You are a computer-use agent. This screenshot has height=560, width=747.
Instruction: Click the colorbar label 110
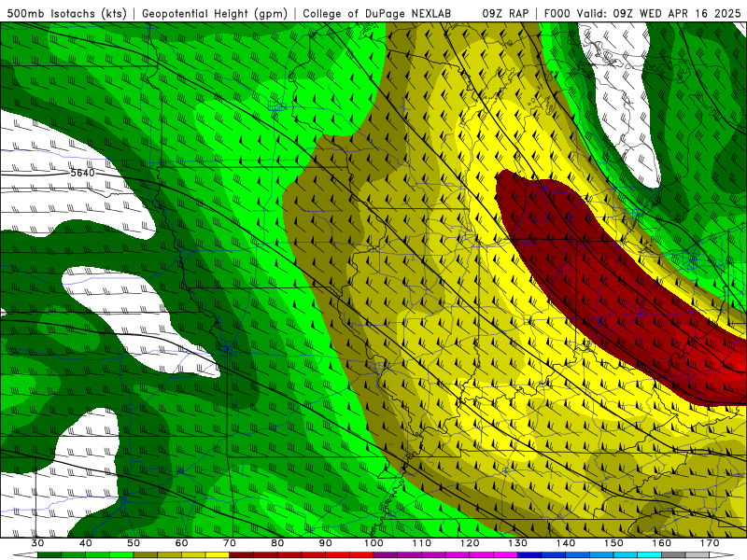pyautogui.click(x=422, y=543)
